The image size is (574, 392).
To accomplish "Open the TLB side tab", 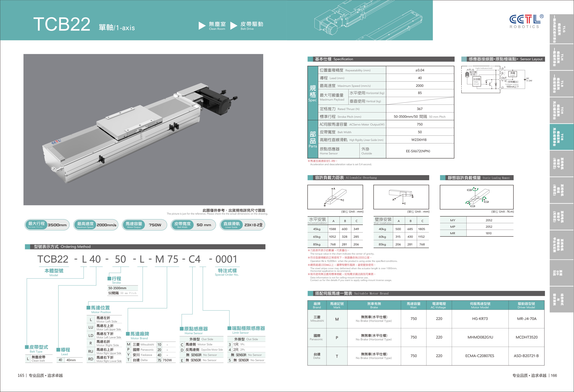I will coord(561,84).
